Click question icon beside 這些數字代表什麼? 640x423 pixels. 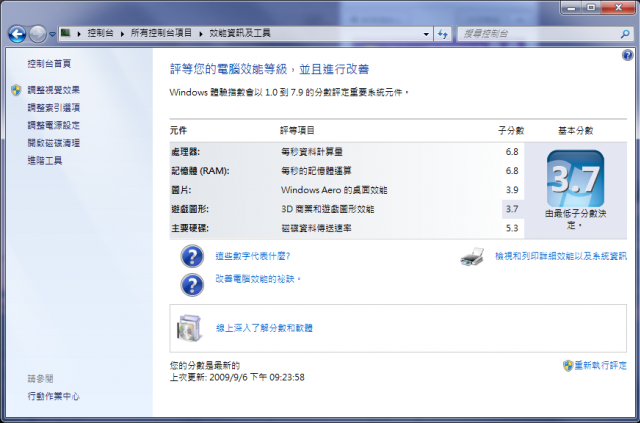[x=192, y=256]
